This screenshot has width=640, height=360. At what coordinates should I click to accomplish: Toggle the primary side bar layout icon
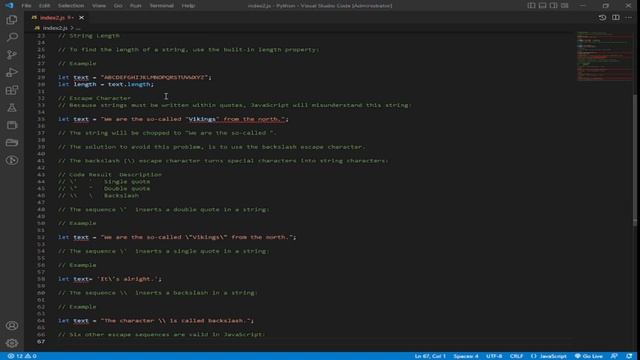pyautogui.click(x=531, y=5)
